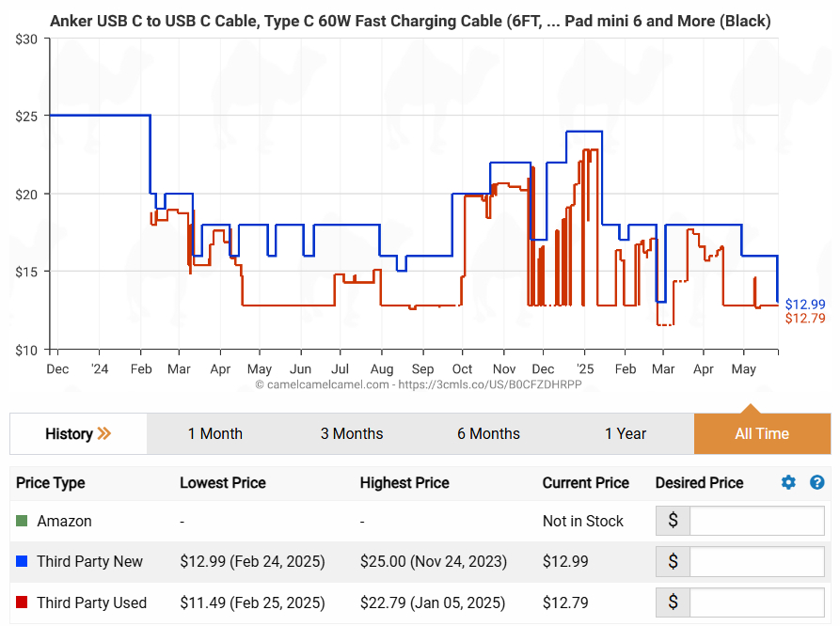Click the Lowest Price column header
This screenshot has width=840, height=626.
pos(223,483)
